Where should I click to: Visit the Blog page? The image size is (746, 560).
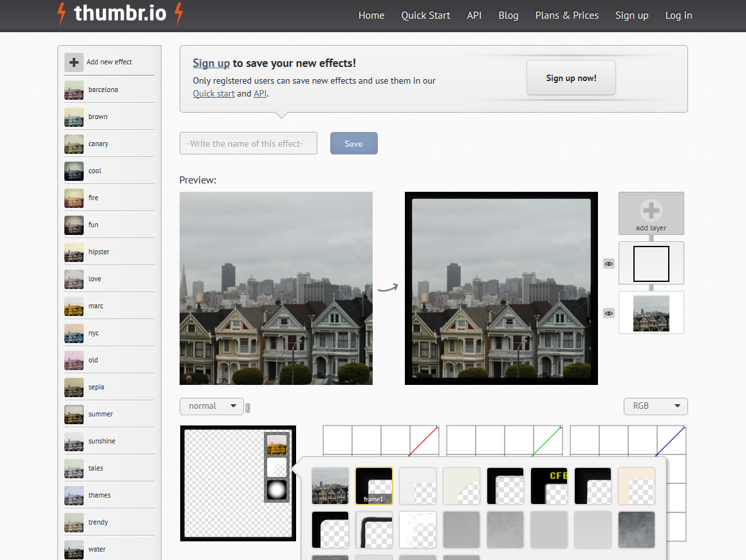[x=508, y=15]
